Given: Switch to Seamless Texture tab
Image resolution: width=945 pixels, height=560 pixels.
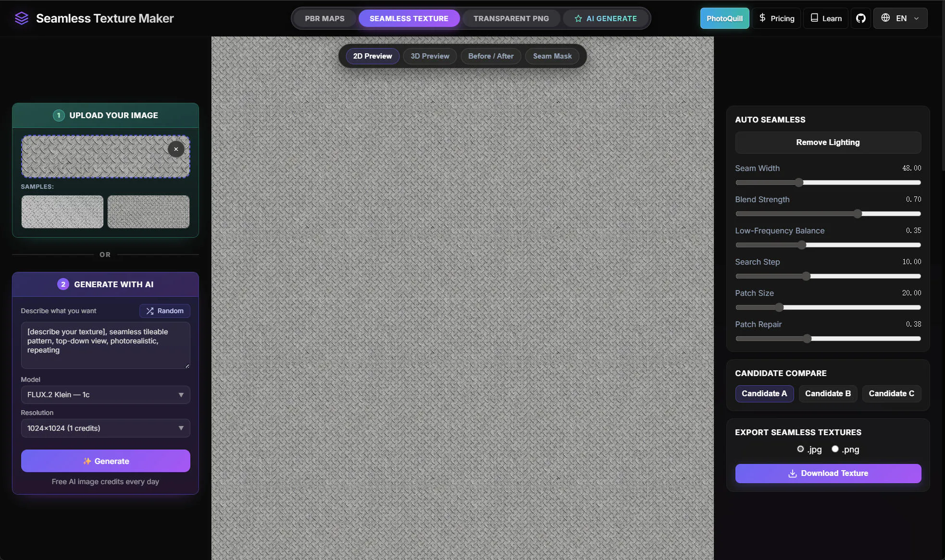Looking at the screenshot, I should coord(409,18).
